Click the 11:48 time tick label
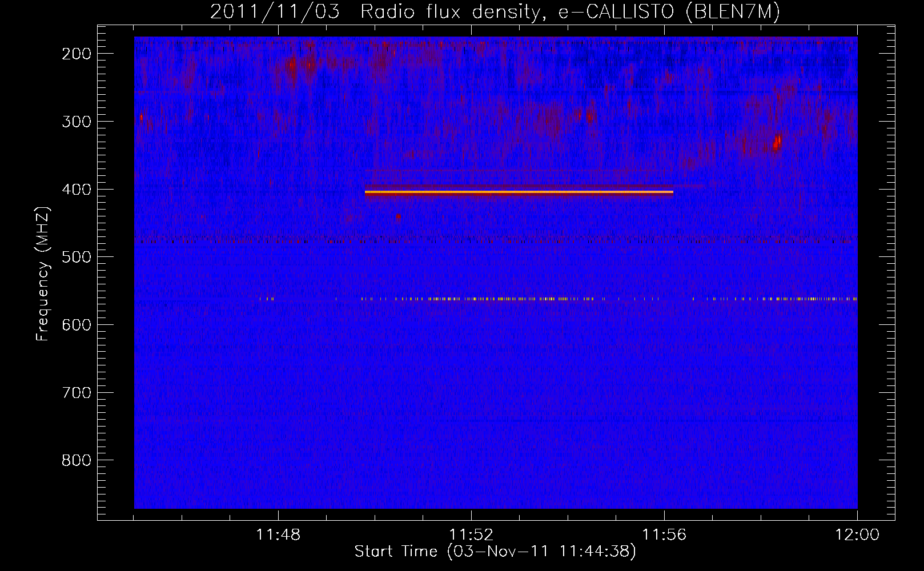The image size is (924, 571). [x=278, y=535]
